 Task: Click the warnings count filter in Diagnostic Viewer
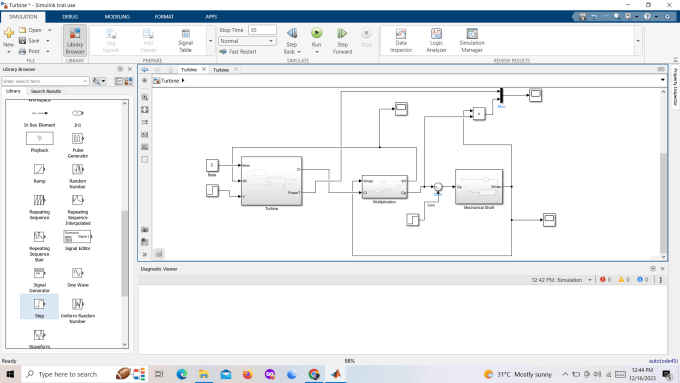(624, 280)
